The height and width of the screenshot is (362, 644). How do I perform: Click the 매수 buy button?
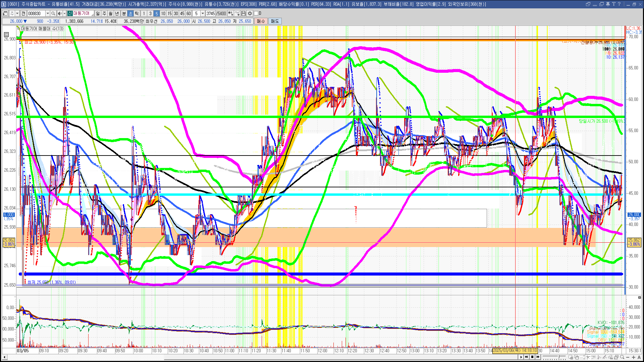tap(261, 21)
